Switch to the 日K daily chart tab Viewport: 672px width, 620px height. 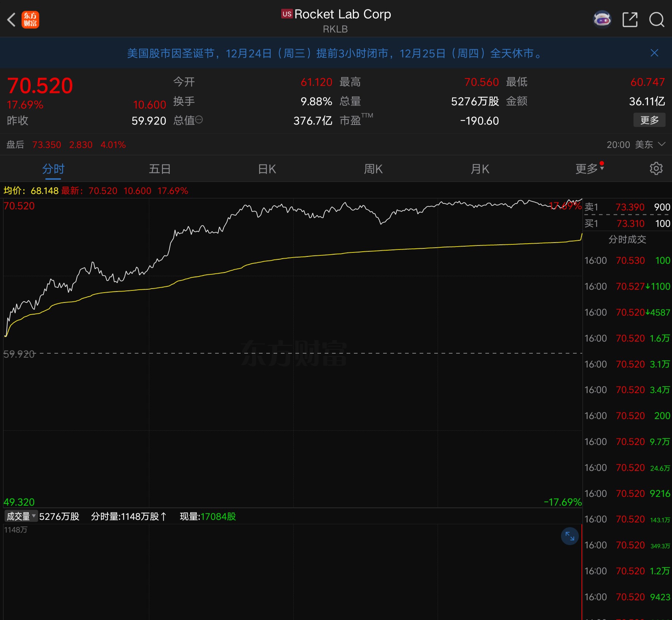coord(267,169)
